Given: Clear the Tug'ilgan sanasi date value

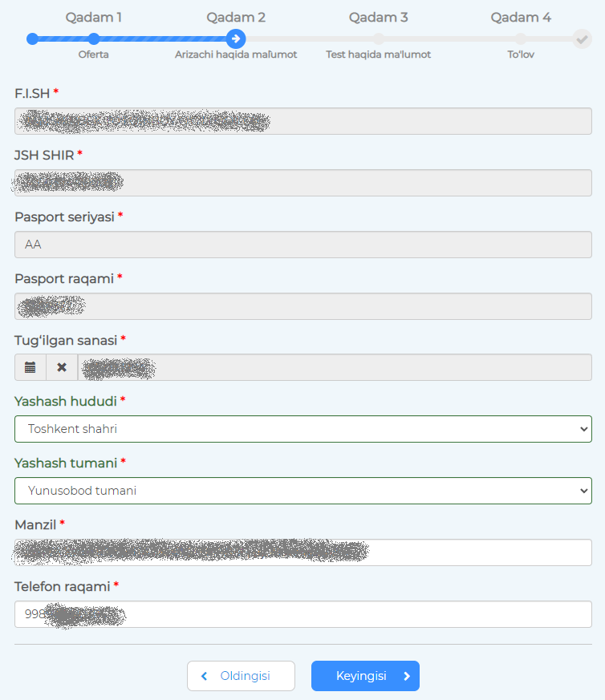Looking at the screenshot, I should coord(62,367).
